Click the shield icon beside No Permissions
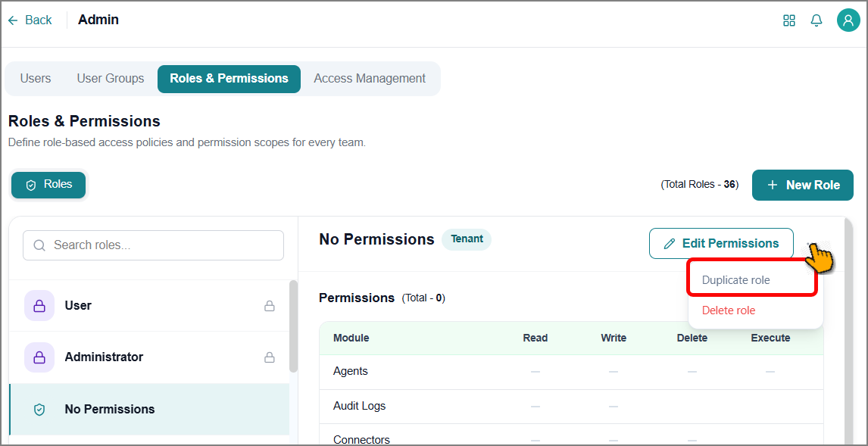 pyautogui.click(x=39, y=410)
